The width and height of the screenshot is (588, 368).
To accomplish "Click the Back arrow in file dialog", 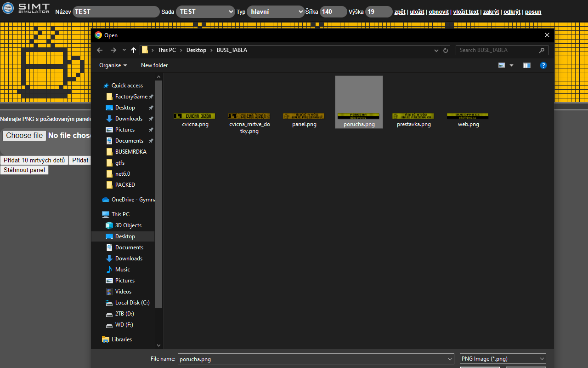I will tap(100, 50).
